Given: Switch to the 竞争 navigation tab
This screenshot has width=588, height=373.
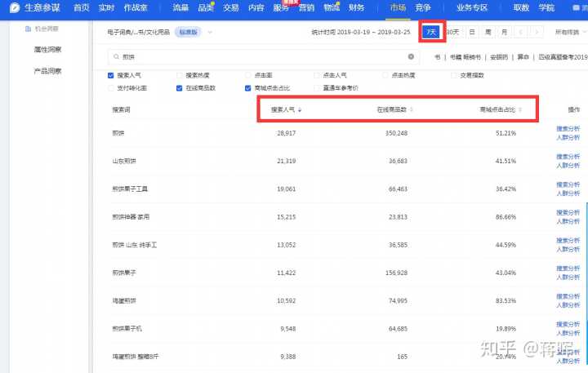Looking at the screenshot, I should click(422, 7).
